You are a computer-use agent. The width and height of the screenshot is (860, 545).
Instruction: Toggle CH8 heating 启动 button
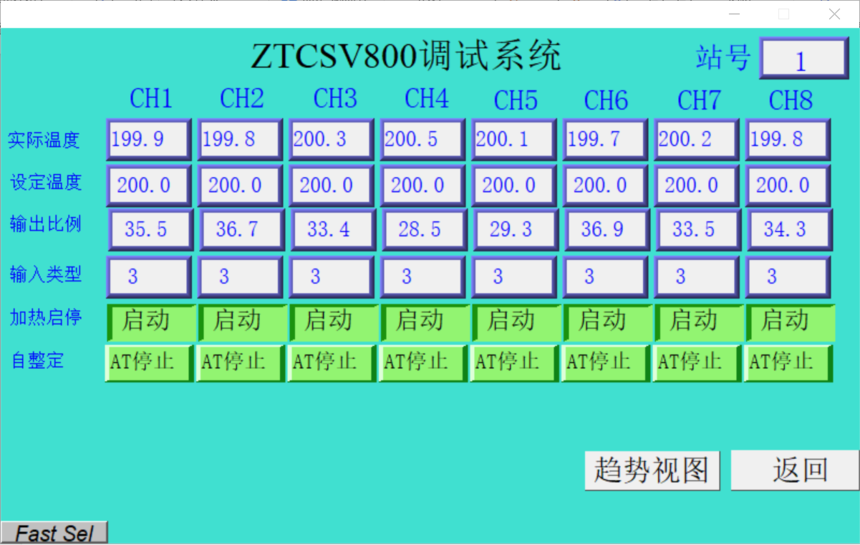click(790, 323)
